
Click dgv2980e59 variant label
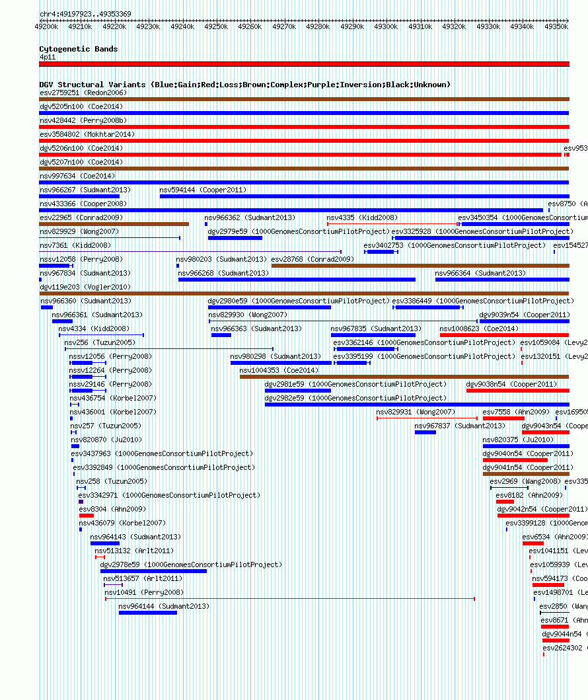(x=299, y=301)
